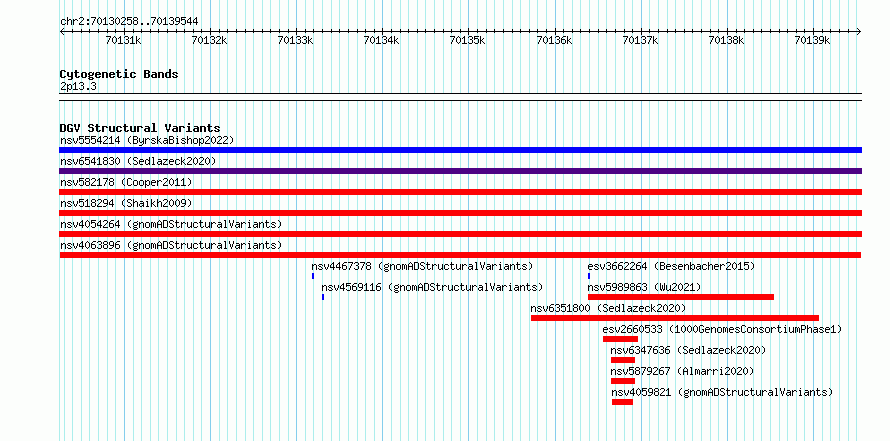
Task: Click the nsv5989863 red variant bar
Action: [681, 297]
